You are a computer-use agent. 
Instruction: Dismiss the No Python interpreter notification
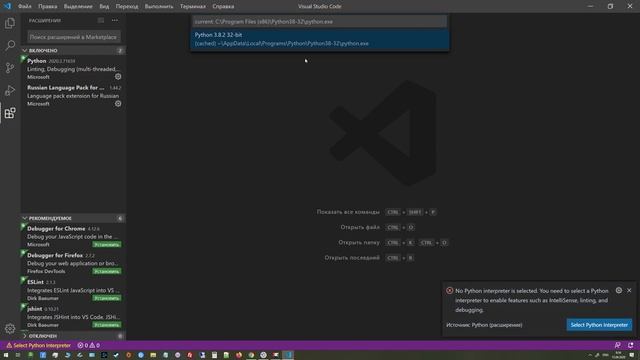coord(629,290)
